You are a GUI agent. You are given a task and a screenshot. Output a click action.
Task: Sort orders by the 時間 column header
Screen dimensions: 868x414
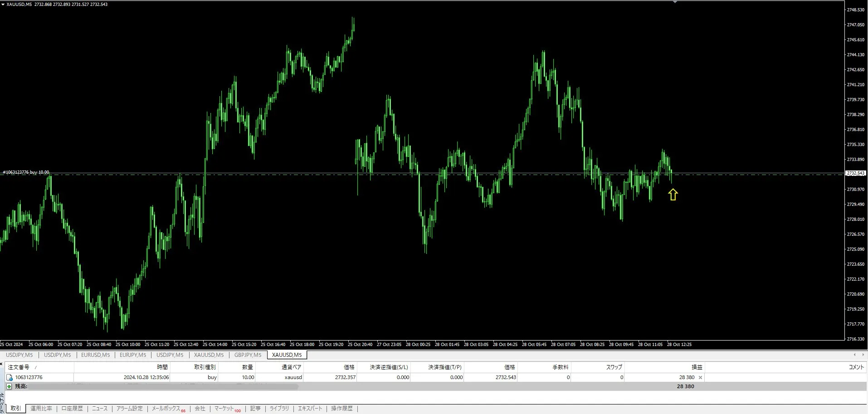(x=122, y=367)
